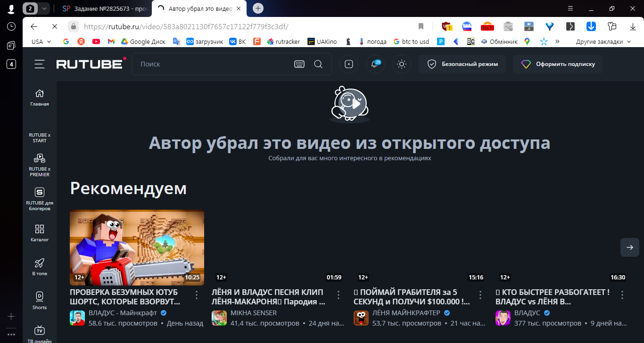Open video ПОЙМАЙ ГРАБИТЕЛЯ за 5 СЕКУНД
This screenshot has height=343, width=644.
tap(412, 296)
